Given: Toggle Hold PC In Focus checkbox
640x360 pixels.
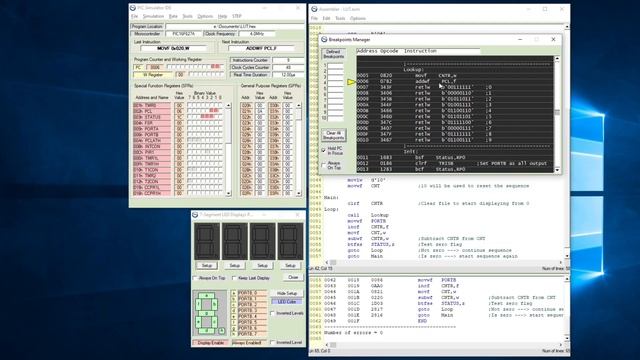Looking at the screenshot, I should click(x=324, y=151).
